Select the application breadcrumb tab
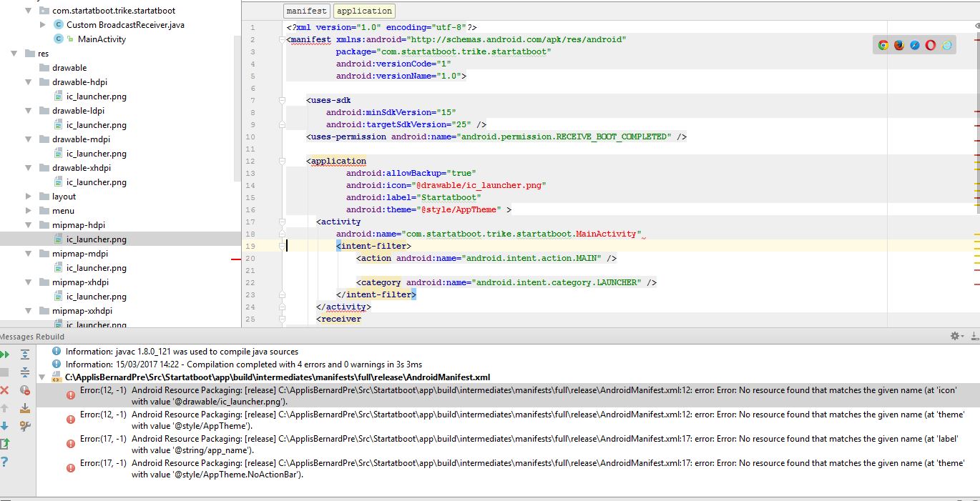This screenshot has width=980, height=501. [364, 11]
